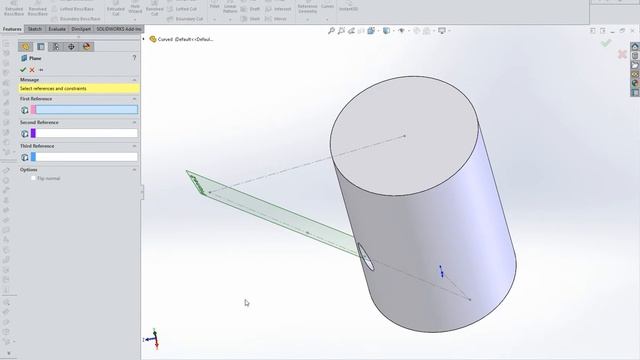Image resolution: width=640 pixels, height=360 pixels.
Task: Cancel with the red X in the viewport corner
Action: [622, 54]
